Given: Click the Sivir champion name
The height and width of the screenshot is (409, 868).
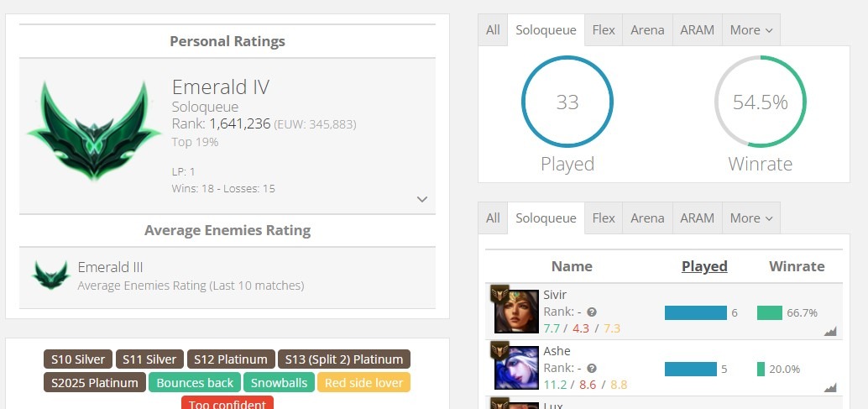Looking at the screenshot, I should click(555, 295).
